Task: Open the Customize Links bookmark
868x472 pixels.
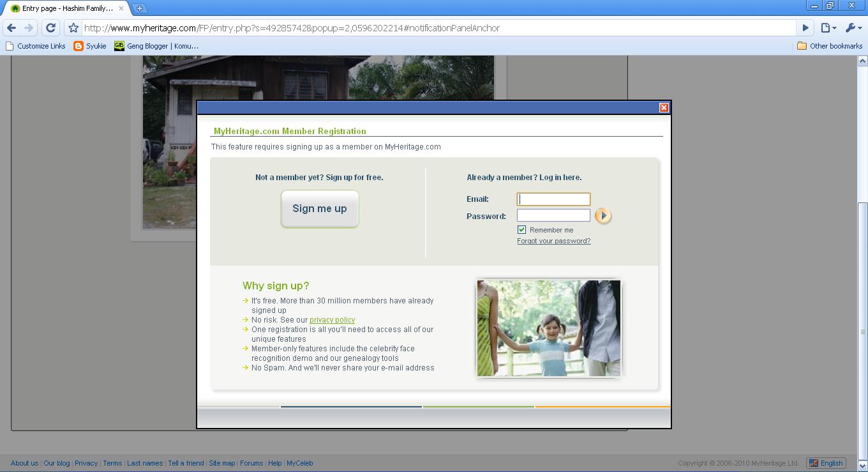Action: pyautogui.click(x=36, y=46)
